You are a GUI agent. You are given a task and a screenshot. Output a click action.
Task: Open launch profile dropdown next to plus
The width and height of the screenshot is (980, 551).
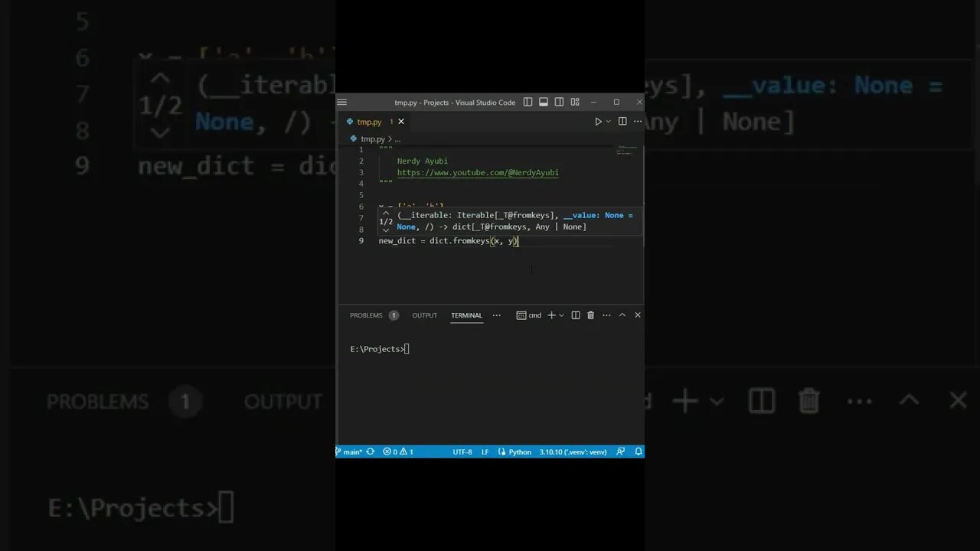point(561,315)
